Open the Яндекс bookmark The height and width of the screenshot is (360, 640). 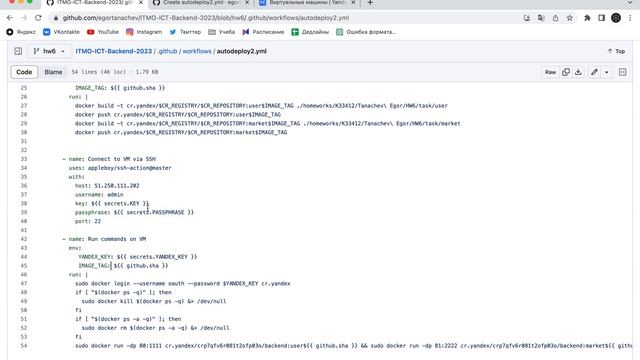(21, 32)
